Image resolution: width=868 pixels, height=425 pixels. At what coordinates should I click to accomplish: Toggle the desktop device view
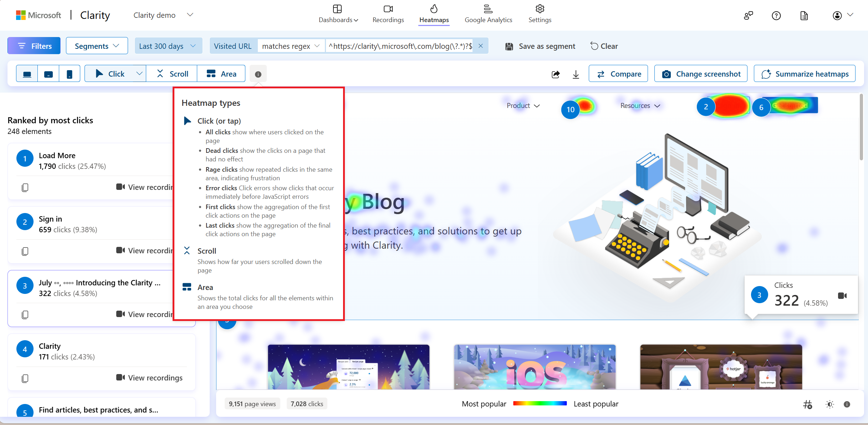point(27,73)
